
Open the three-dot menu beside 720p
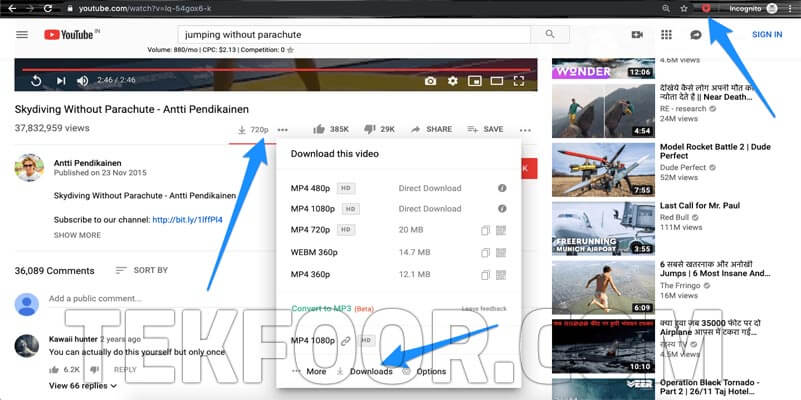[x=282, y=130]
